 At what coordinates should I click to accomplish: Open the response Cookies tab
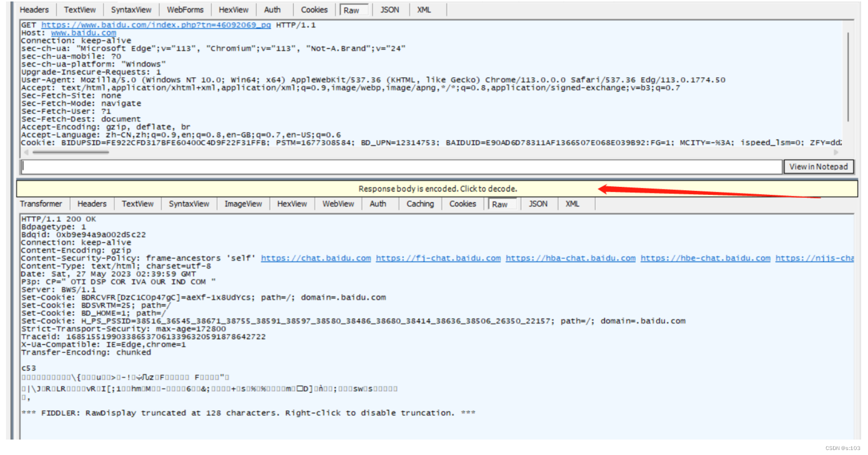[x=463, y=204]
